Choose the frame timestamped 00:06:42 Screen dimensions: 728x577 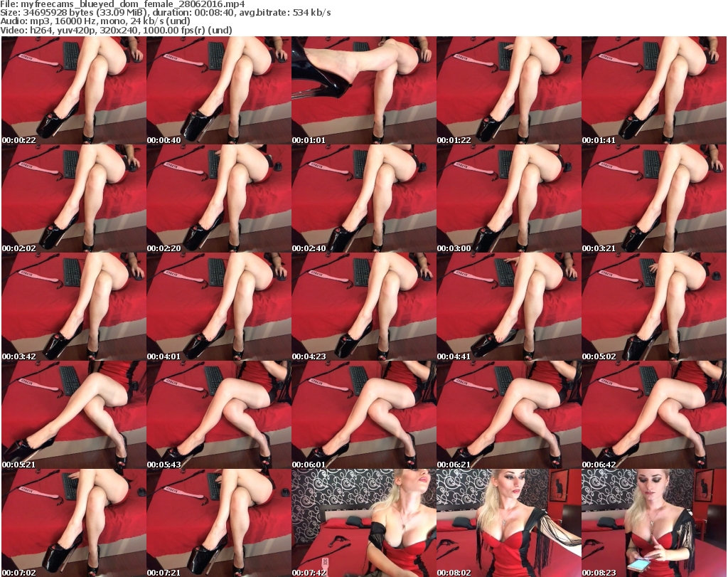(x=654, y=415)
